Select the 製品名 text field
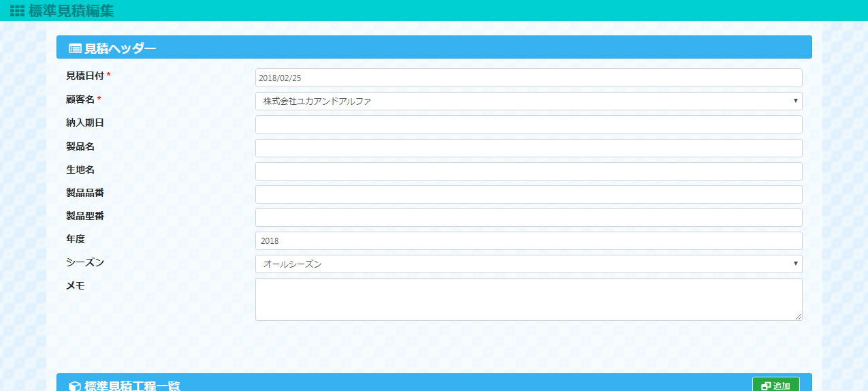 528,148
